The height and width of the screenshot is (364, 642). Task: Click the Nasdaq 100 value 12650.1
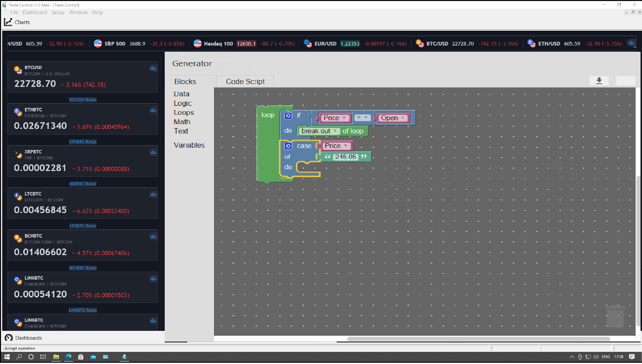246,44
